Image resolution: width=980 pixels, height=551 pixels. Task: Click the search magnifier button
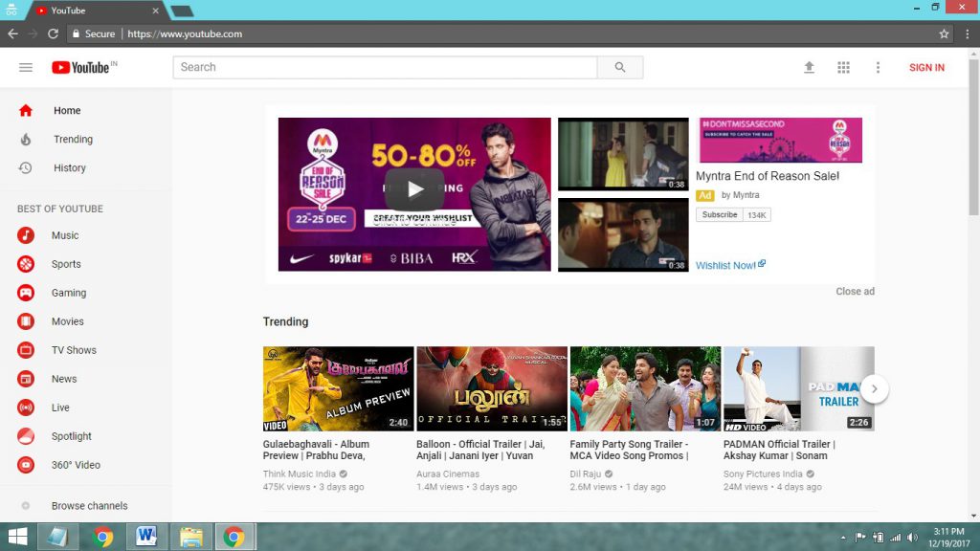pyautogui.click(x=620, y=68)
